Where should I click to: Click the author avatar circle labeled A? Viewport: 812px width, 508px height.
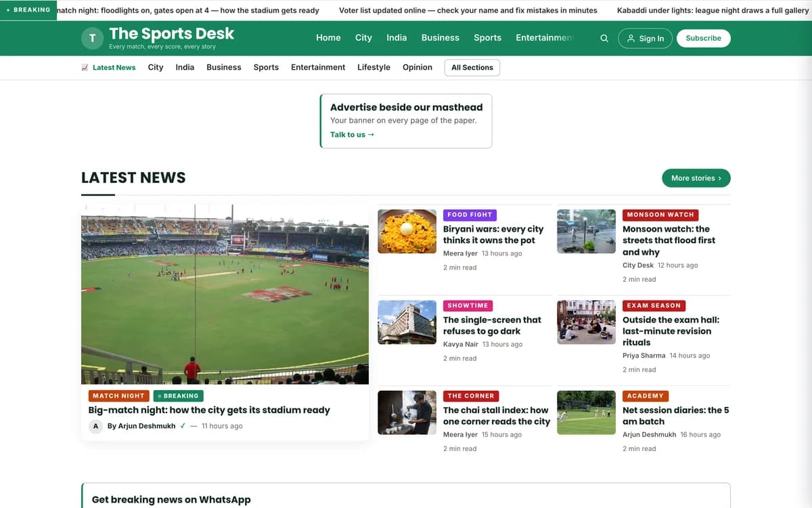(95, 426)
